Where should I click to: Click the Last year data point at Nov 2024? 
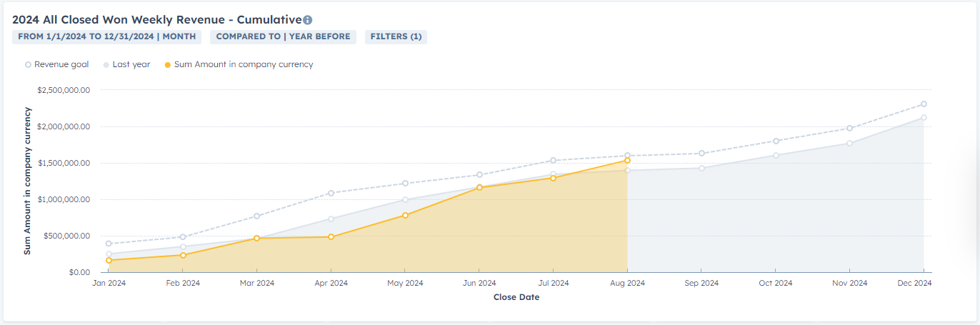849,144
